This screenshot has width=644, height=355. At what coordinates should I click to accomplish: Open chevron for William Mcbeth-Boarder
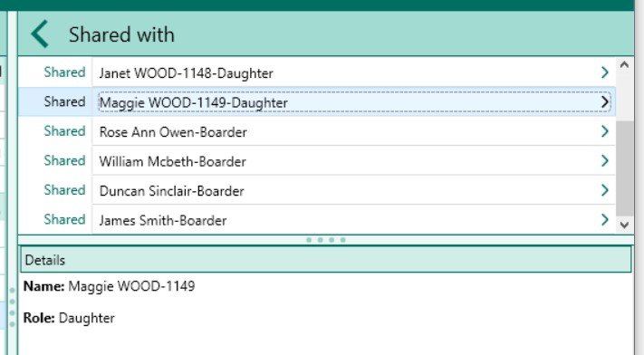[x=604, y=160]
